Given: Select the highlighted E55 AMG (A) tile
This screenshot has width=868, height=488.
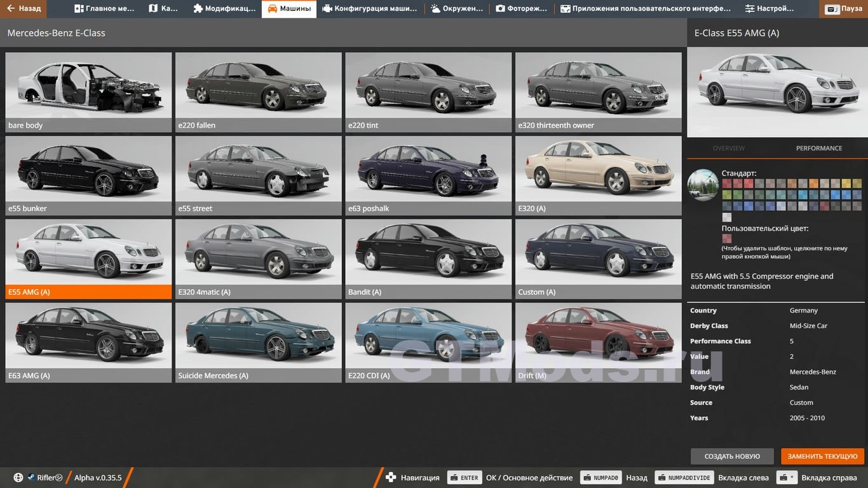Looking at the screenshot, I should pos(88,259).
